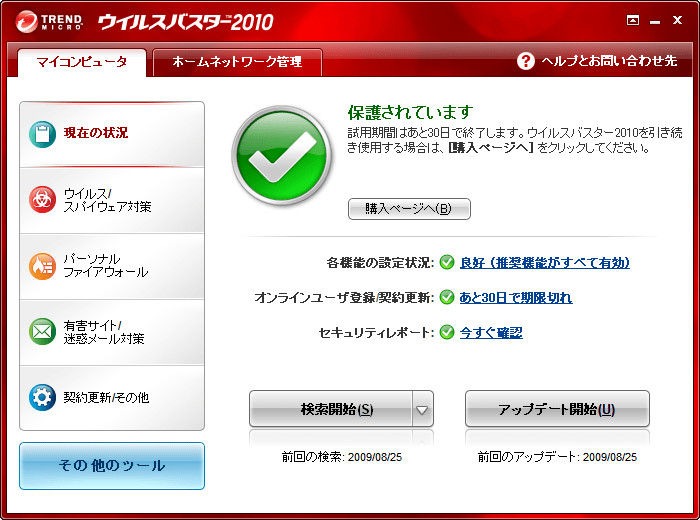Click the あと30日で期限切れ link

pyautogui.click(x=516, y=297)
